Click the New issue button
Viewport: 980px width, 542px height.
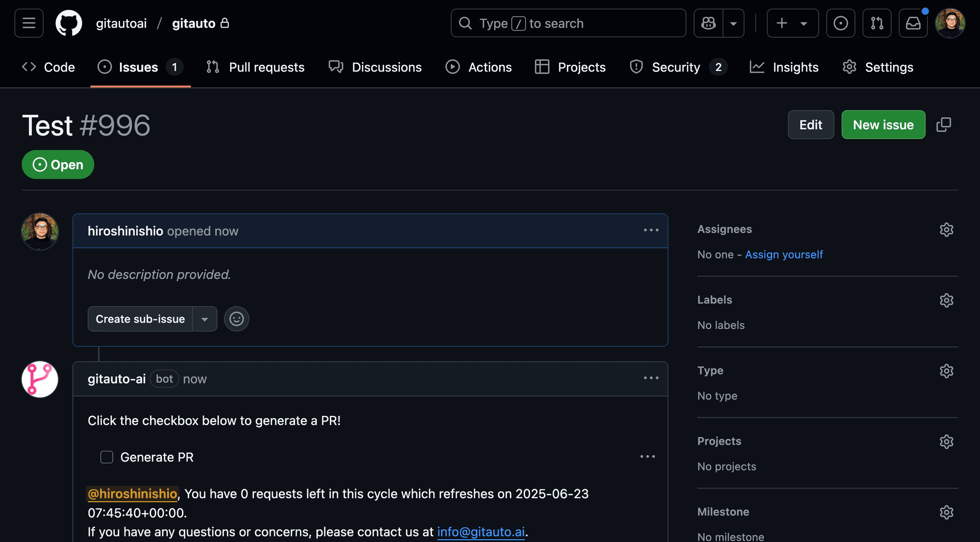883,125
